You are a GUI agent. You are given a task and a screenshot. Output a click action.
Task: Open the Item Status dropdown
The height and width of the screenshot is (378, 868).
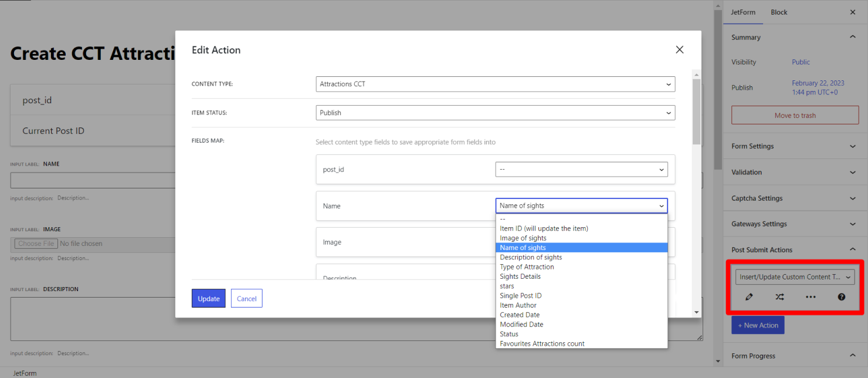coord(495,113)
